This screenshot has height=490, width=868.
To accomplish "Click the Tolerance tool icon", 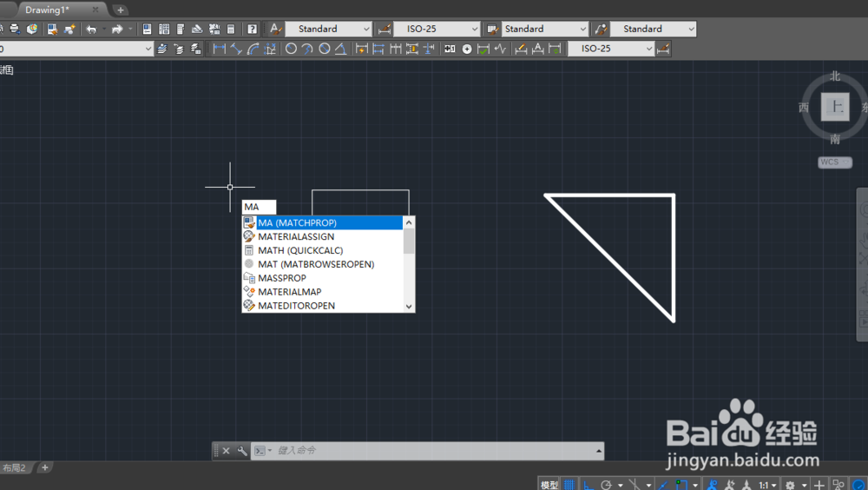I will [x=450, y=49].
